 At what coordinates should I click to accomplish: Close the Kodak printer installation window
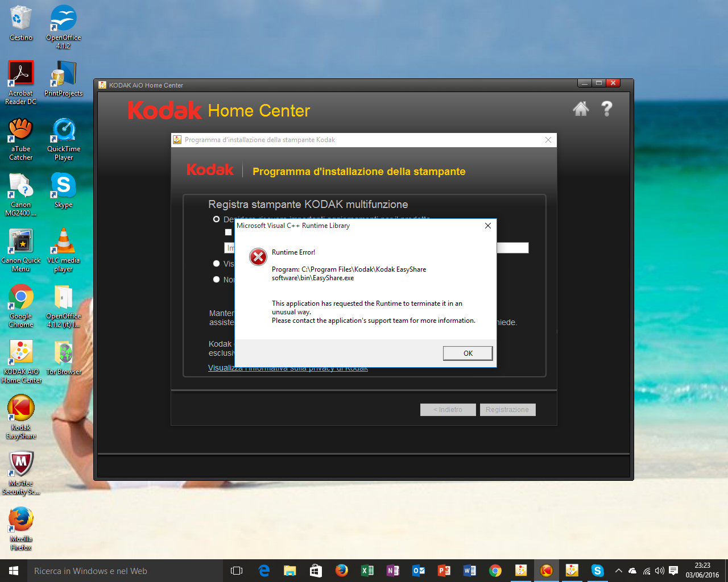click(548, 140)
